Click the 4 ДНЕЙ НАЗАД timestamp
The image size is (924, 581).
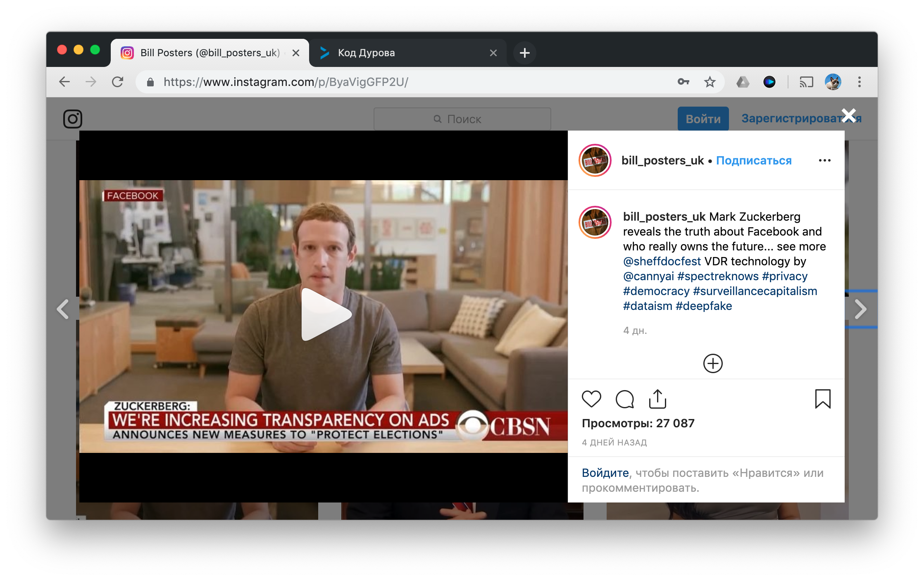614,443
